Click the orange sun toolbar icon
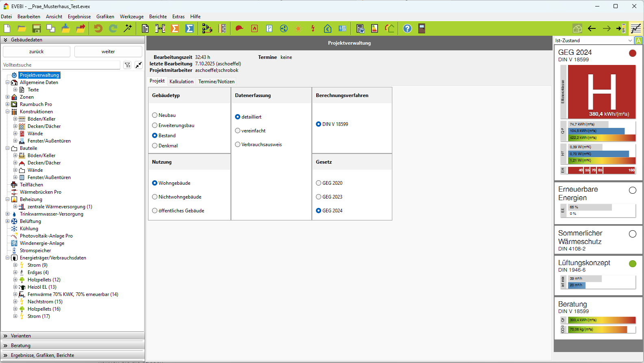The width and height of the screenshot is (644, 363). [x=298, y=28]
